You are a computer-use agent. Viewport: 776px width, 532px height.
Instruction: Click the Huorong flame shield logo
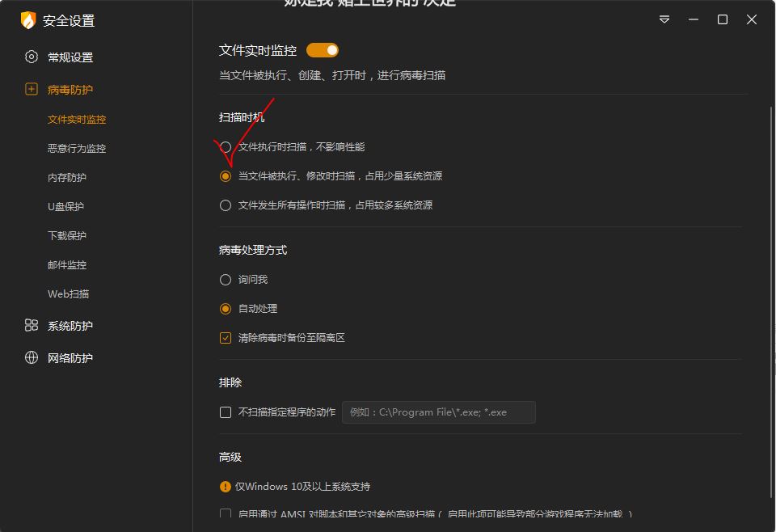28,20
